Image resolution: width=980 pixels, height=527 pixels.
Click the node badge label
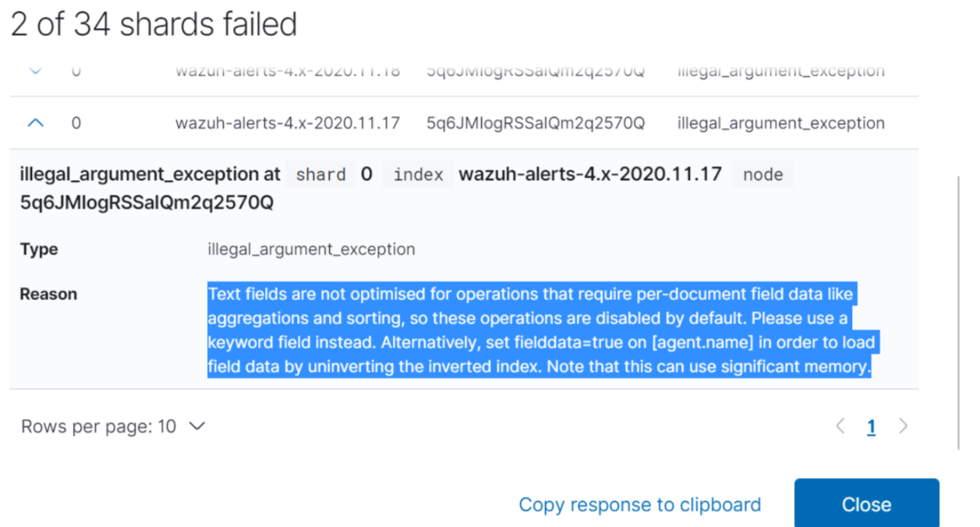coord(762,175)
